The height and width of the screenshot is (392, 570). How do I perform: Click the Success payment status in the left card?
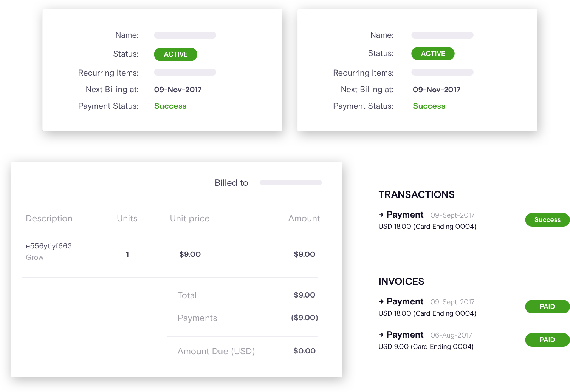[x=170, y=106]
